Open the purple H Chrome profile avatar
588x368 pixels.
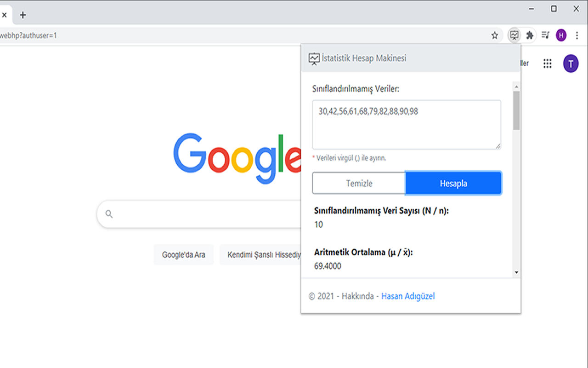point(561,35)
